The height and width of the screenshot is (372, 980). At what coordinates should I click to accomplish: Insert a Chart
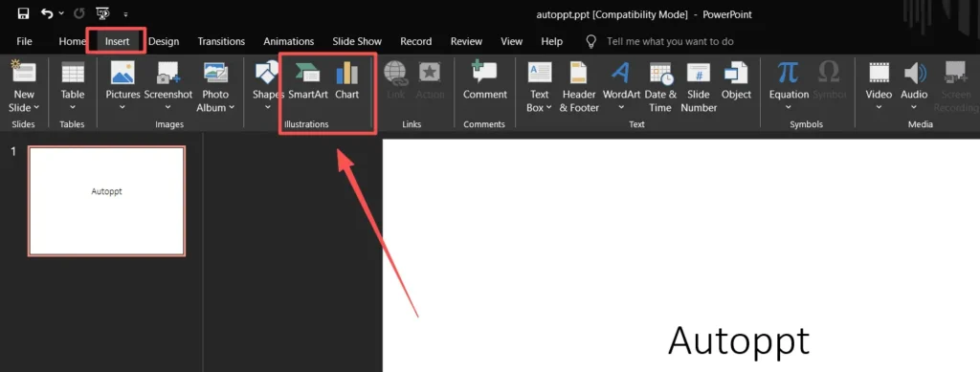coord(346,80)
